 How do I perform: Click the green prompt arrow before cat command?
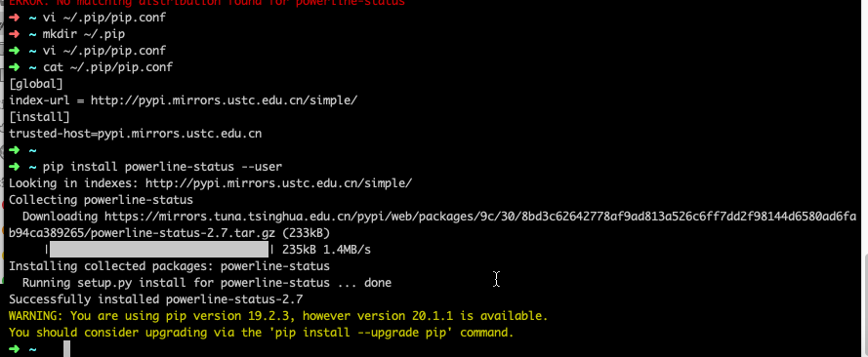point(15,67)
